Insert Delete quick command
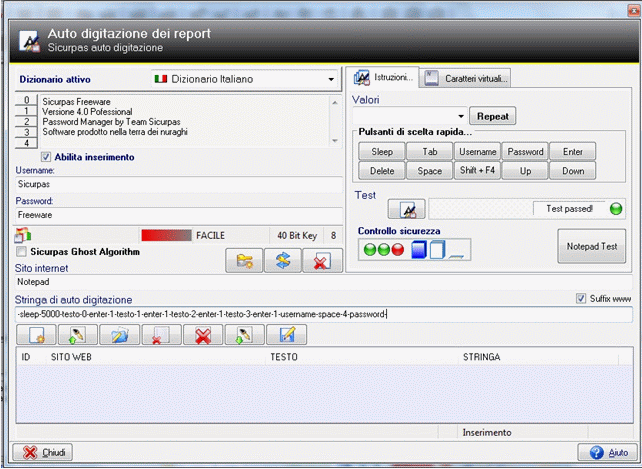642x469 pixels. point(382,171)
